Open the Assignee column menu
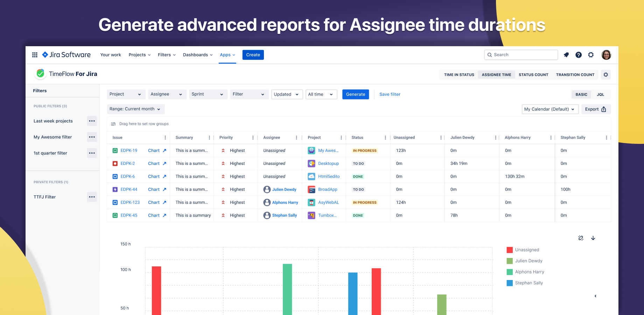The height and width of the screenshot is (315, 644). 296,138
